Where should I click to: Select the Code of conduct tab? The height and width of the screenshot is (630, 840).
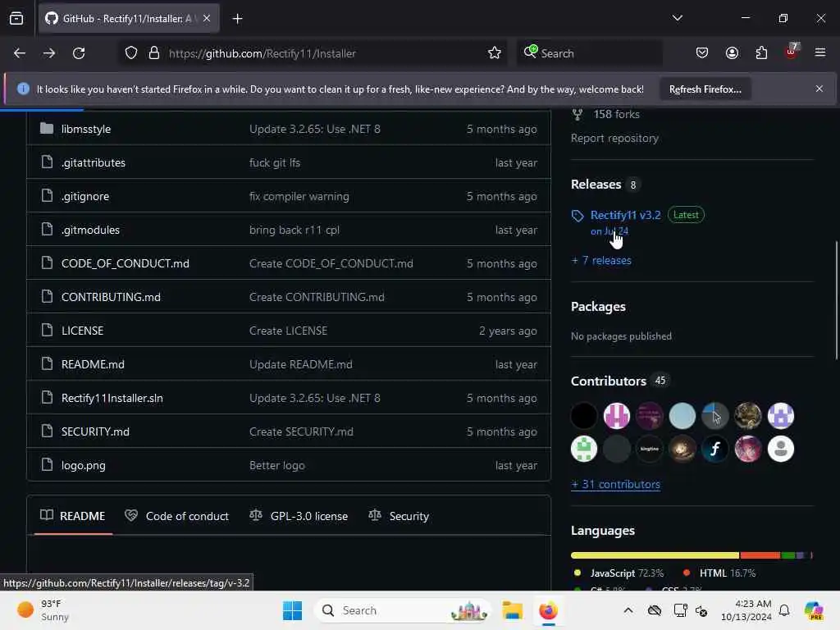click(177, 516)
